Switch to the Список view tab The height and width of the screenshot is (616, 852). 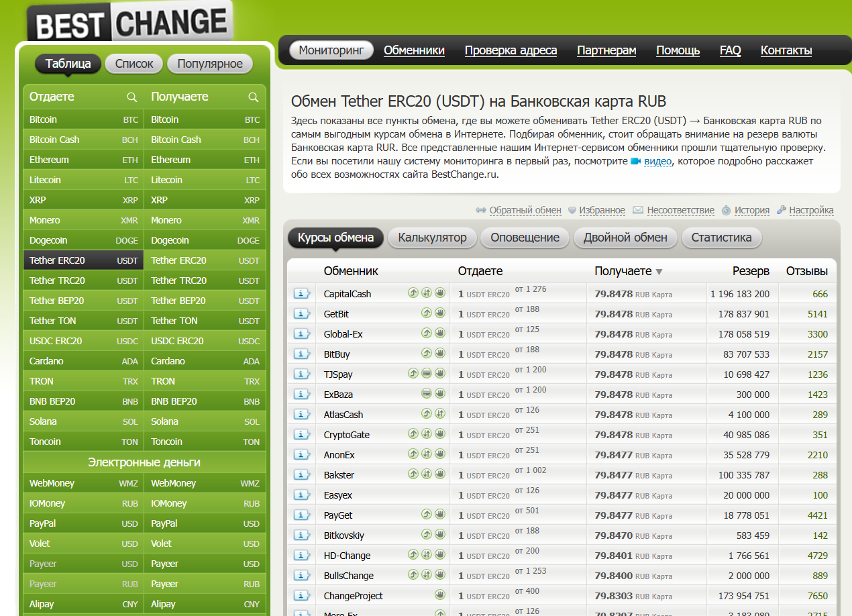click(x=134, y=64)
